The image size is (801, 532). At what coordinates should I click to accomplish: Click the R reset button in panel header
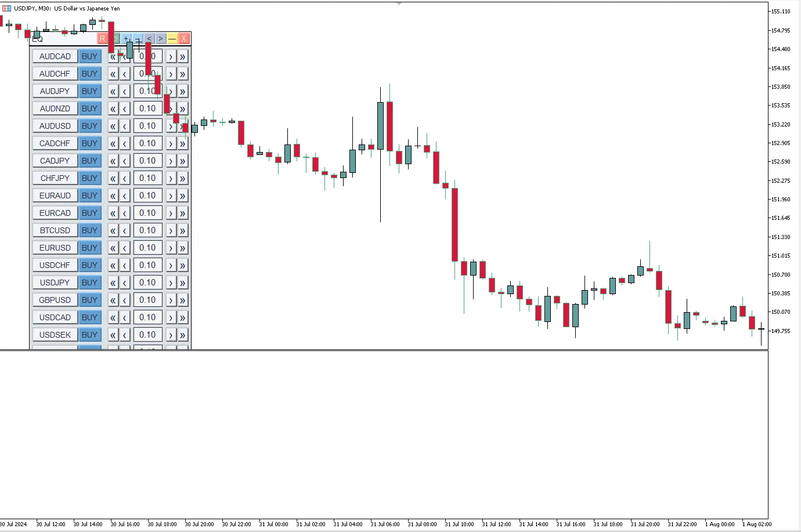click(x=103, y=38)
